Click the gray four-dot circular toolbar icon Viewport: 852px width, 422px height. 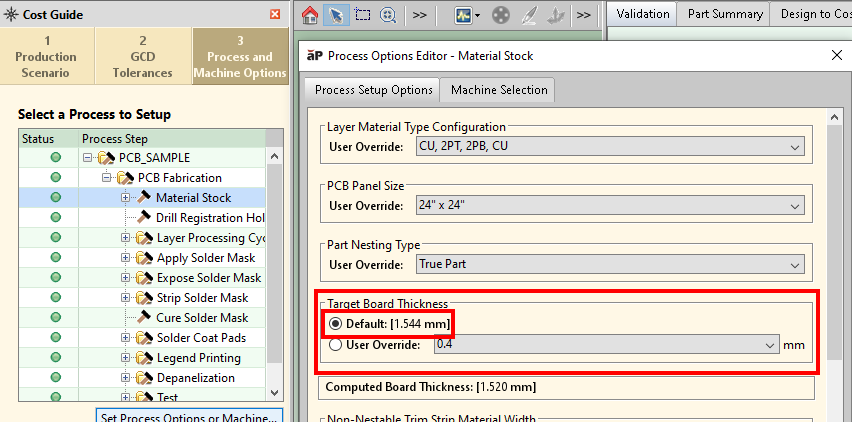tap(500, 15)
